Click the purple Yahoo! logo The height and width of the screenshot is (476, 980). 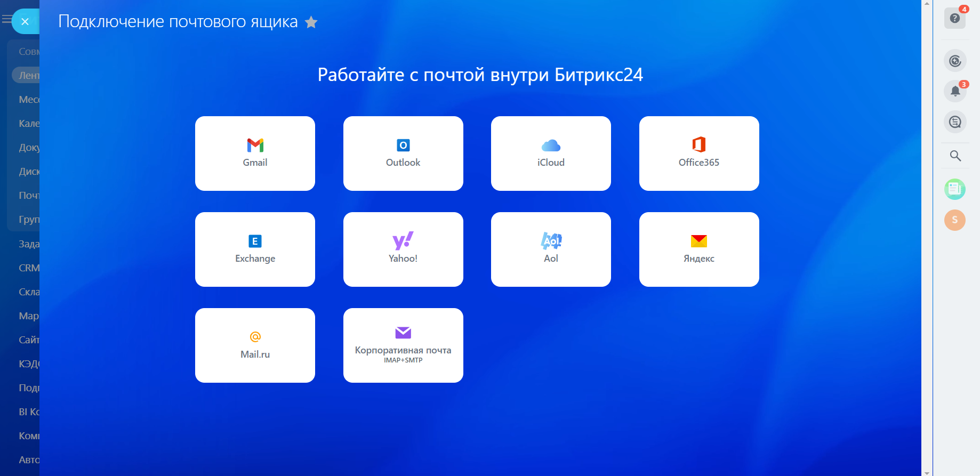(x=403, y=240)
